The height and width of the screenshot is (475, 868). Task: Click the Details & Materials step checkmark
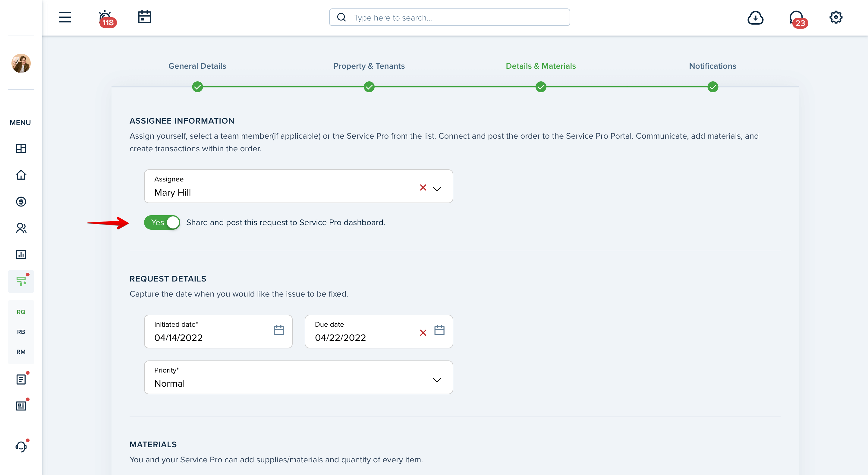[541, 87]
